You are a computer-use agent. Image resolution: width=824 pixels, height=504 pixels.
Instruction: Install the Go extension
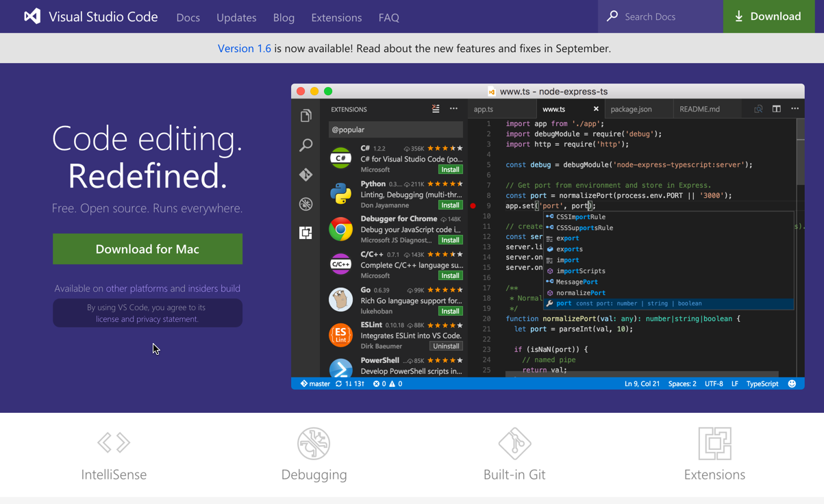tap(450, 311)
